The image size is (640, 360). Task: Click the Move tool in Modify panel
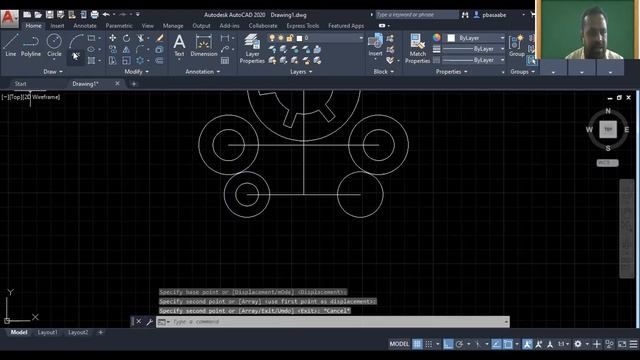point(112,38)
